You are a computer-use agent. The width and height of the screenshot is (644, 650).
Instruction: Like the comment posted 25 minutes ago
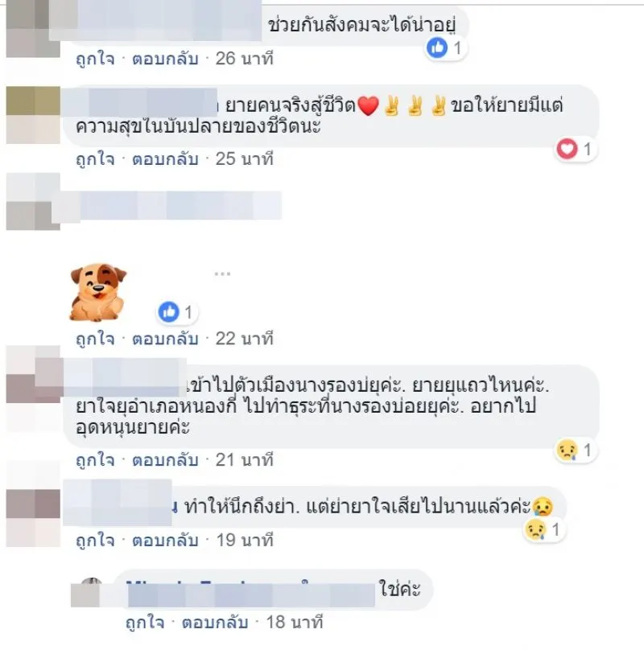coord(95,158)
